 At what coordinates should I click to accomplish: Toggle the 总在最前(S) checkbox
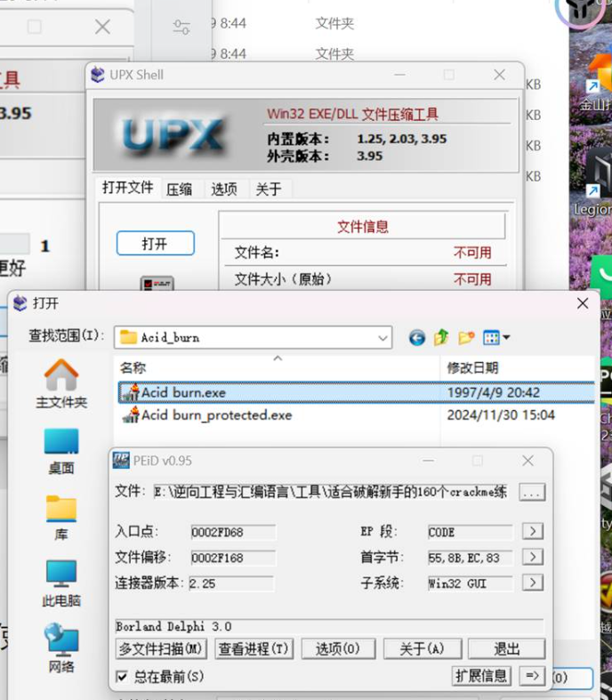[121, 676]
